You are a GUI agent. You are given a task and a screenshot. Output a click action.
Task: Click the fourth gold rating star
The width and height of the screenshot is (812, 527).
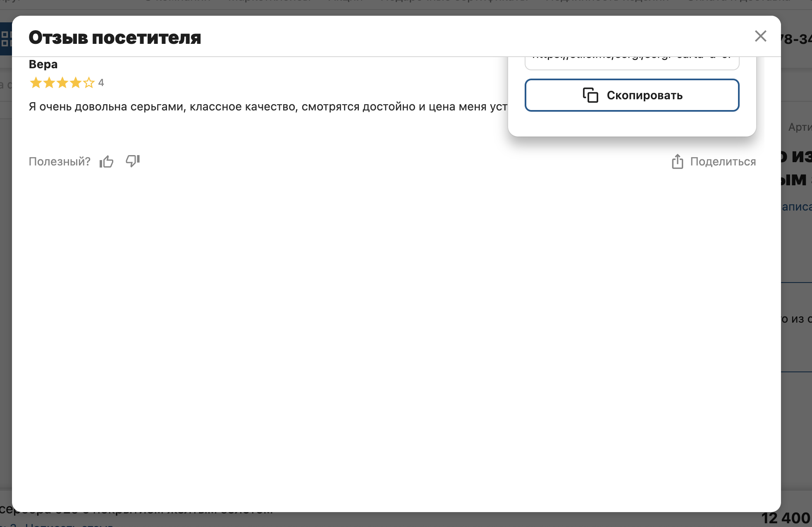[x=76, y=83]
